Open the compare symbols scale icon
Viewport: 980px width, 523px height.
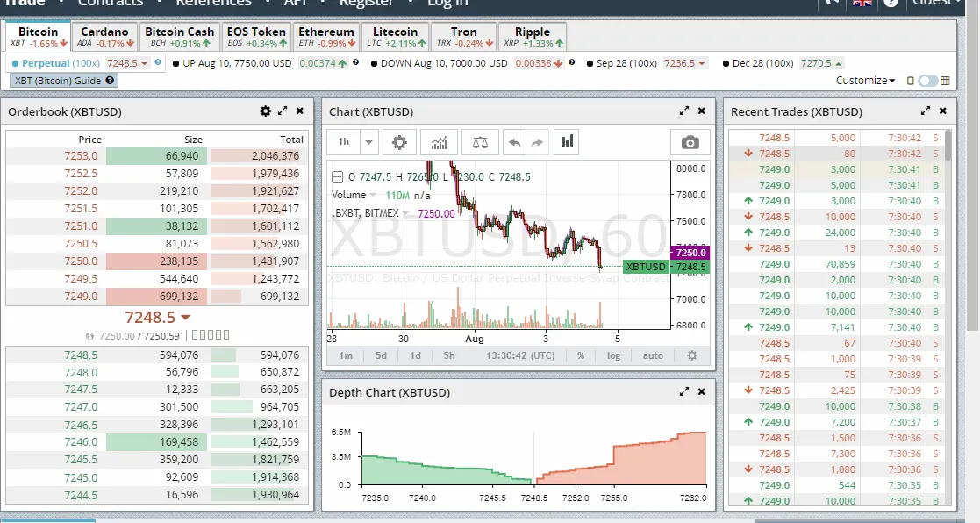[480, 142]
